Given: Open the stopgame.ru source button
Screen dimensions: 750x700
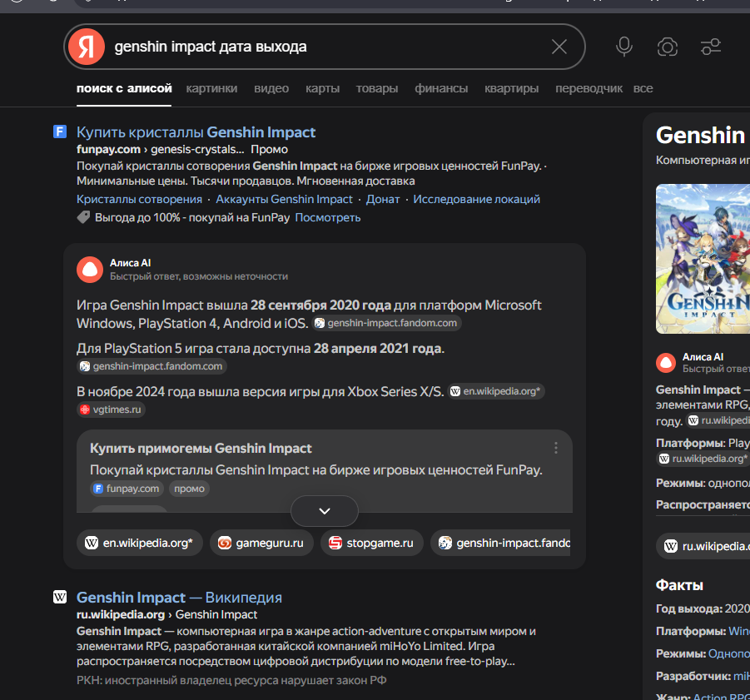Looking at the screenshot, I should click(x=371, y=544).
